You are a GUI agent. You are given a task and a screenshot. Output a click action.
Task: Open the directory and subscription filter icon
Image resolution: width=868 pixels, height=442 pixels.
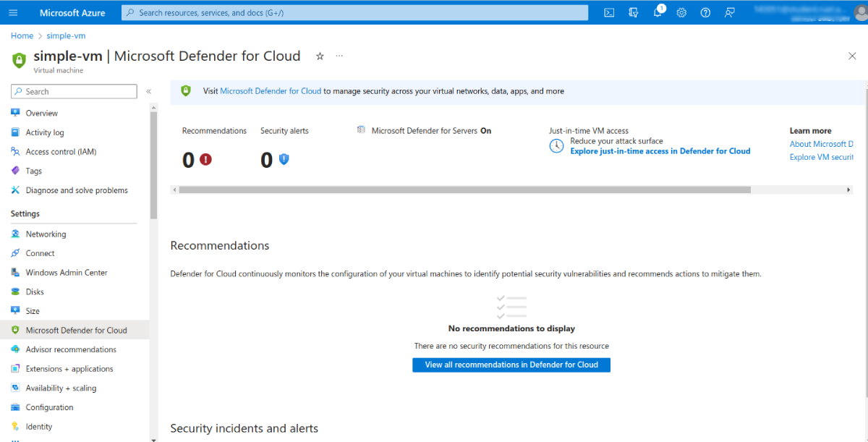634,13
